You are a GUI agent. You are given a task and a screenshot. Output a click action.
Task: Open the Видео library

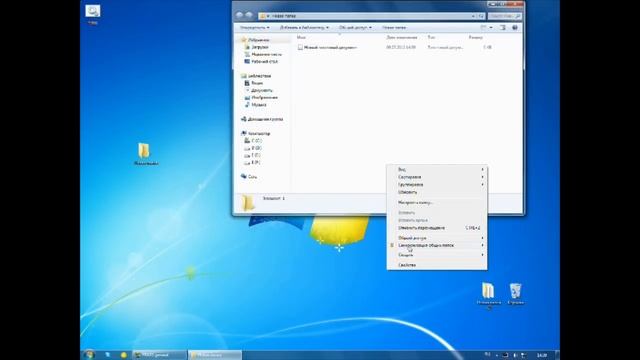coord(253,83)
